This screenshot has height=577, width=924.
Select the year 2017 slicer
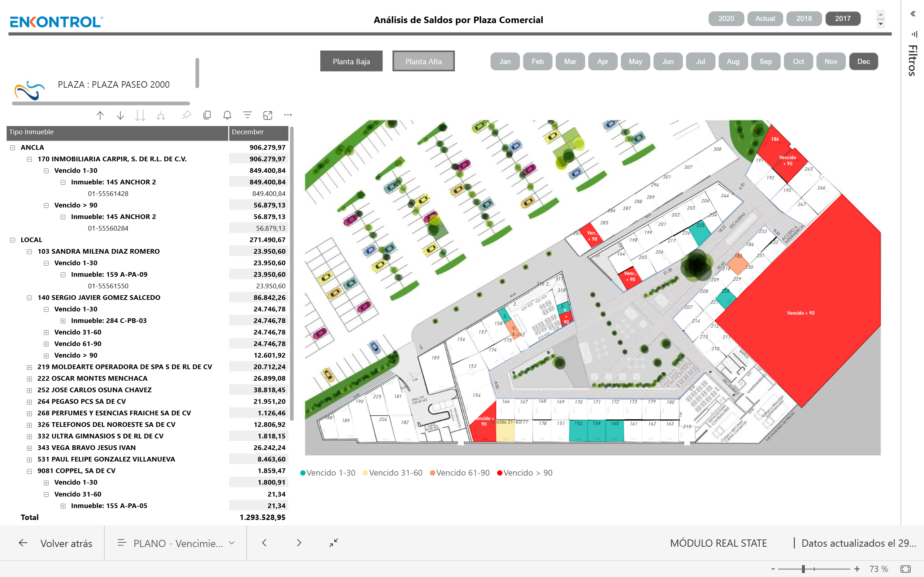(x=843, y=19)
